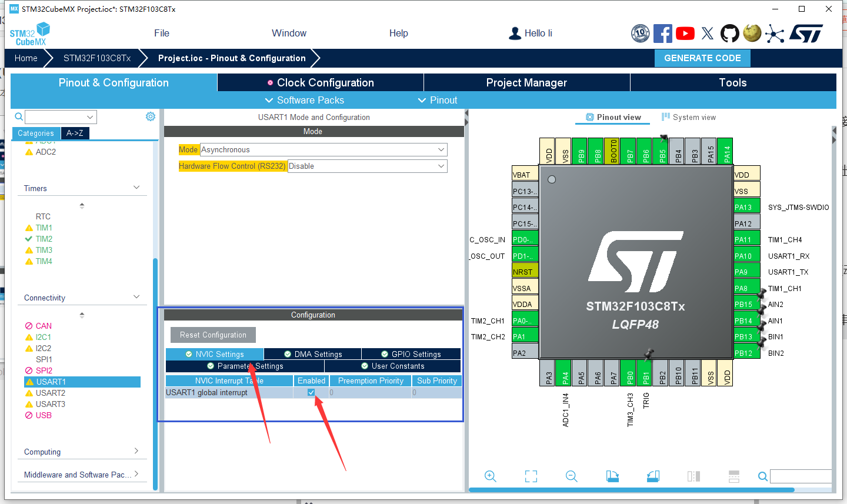Screen dimensions: 847x504
Task: Uncheck USART1 global interrupt Enabled checkbox
Action: (311, 392)
